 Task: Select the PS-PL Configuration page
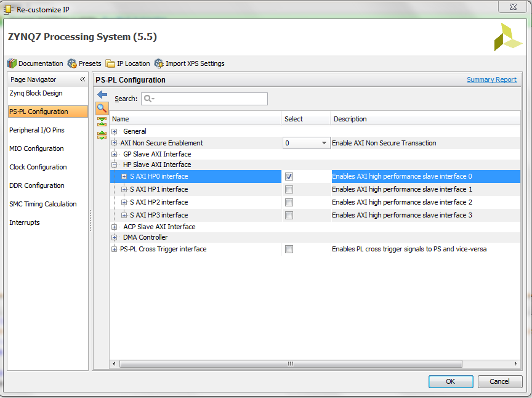48,112
